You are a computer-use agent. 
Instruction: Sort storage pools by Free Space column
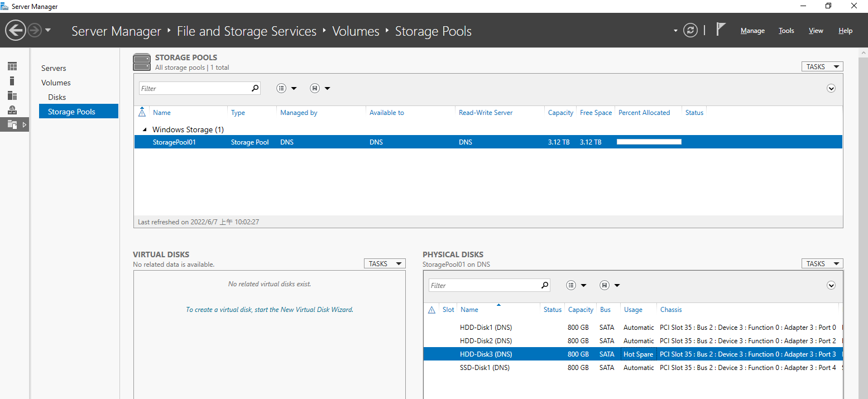(x=596, y=113)
